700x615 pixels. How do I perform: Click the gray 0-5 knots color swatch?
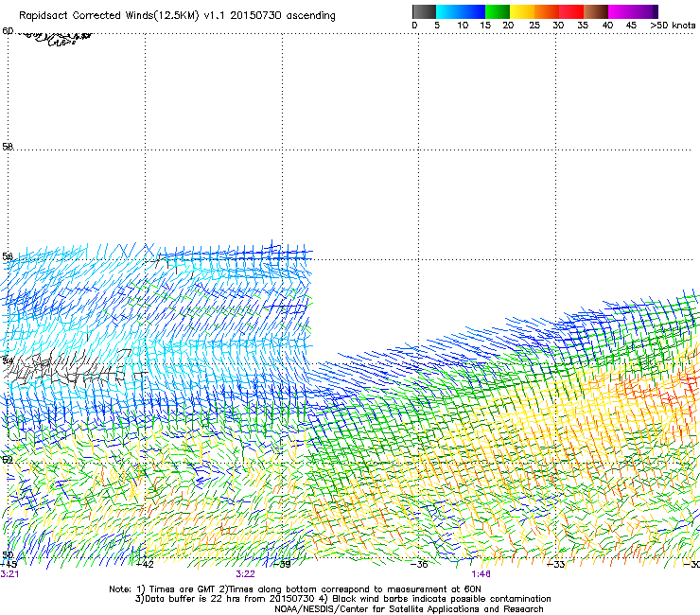click(x=424, y=11)
